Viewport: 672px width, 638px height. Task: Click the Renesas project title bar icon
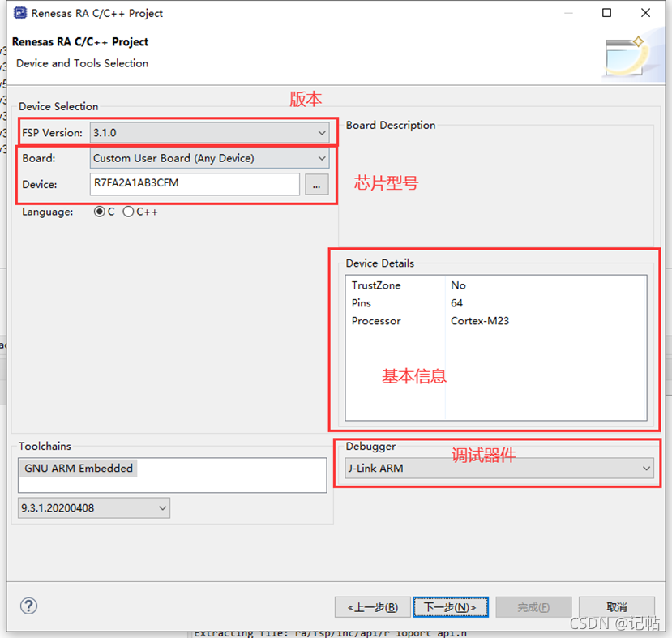(x=20, y=13)
